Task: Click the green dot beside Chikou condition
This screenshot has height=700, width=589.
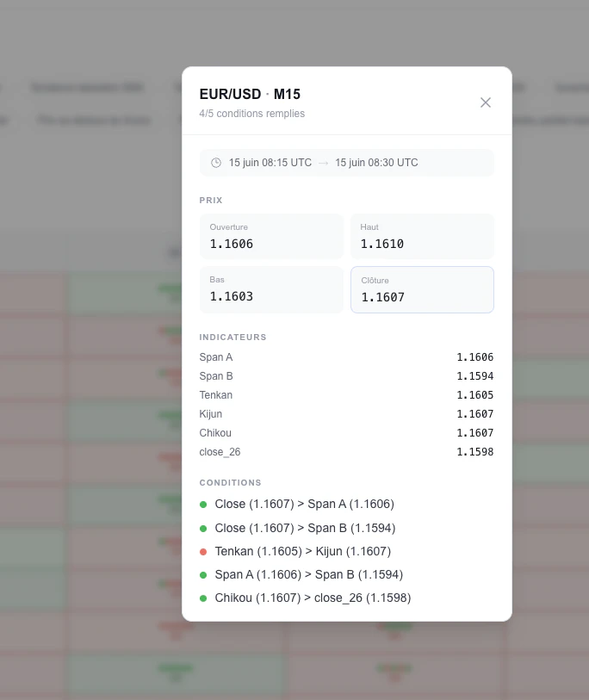Action: coord(203,598)
